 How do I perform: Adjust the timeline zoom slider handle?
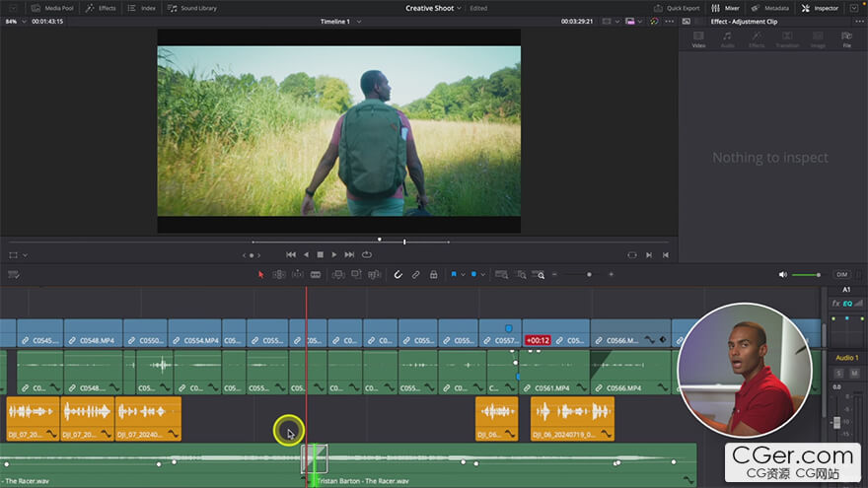click(589, 274)
